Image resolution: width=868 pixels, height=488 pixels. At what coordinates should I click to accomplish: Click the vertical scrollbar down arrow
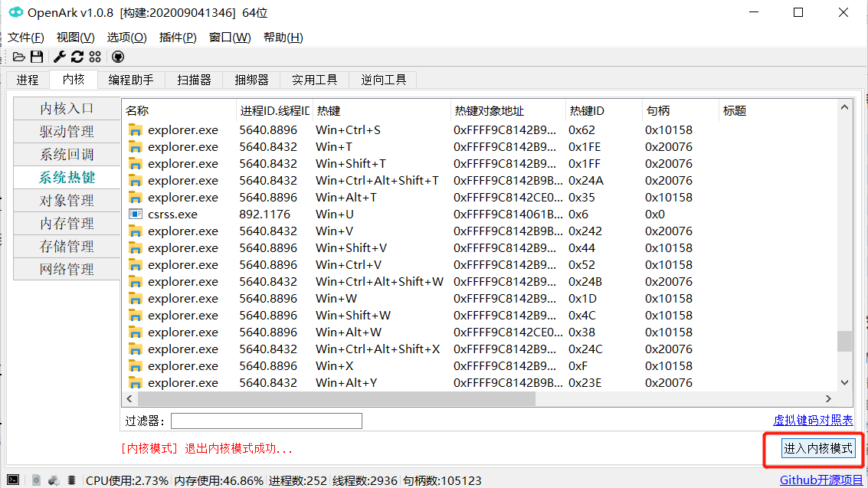pos(844,382)
